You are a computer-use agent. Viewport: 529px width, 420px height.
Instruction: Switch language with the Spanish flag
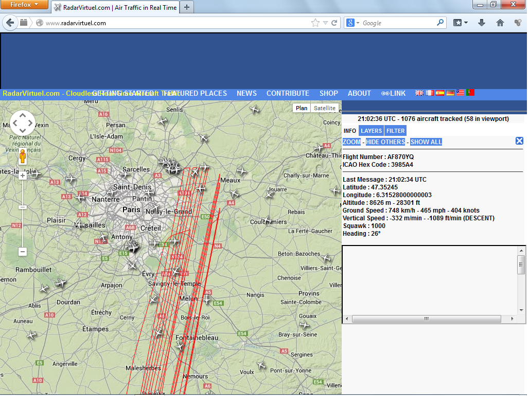(439, 93)
